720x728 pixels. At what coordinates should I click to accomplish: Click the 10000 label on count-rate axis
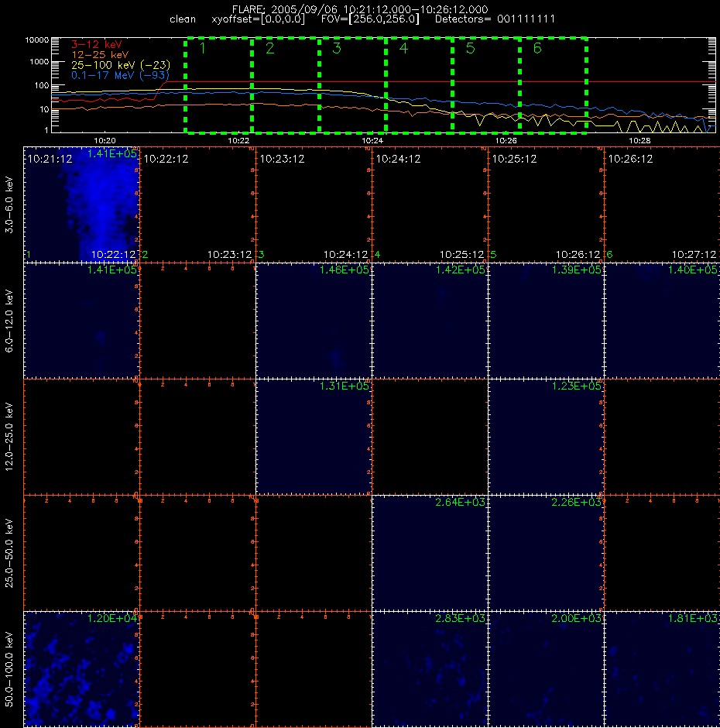point(36,40)
